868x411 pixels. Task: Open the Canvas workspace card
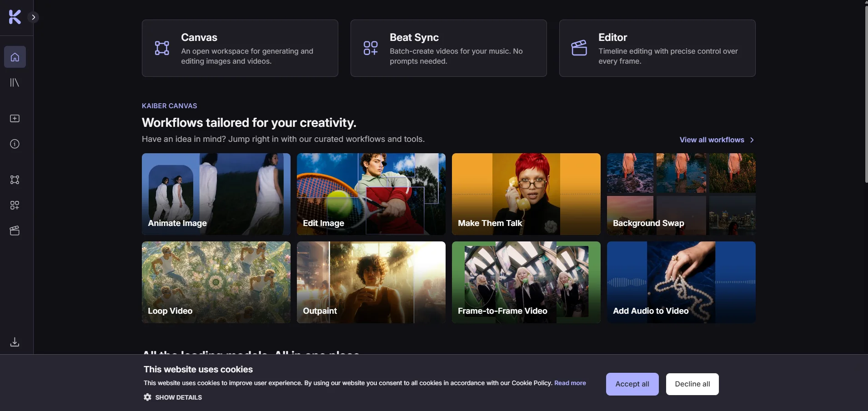(240, 48)
